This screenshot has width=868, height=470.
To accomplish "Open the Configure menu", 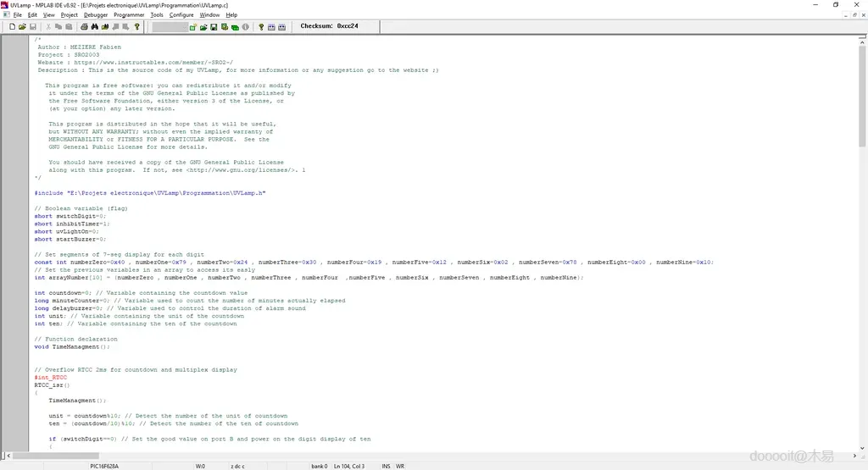I will (181, 14).
